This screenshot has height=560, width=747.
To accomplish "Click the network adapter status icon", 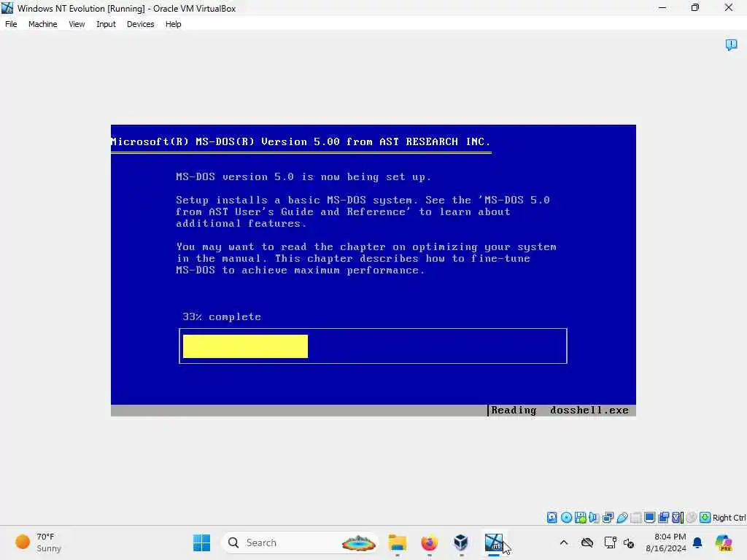I will click(x=608, y=518).
